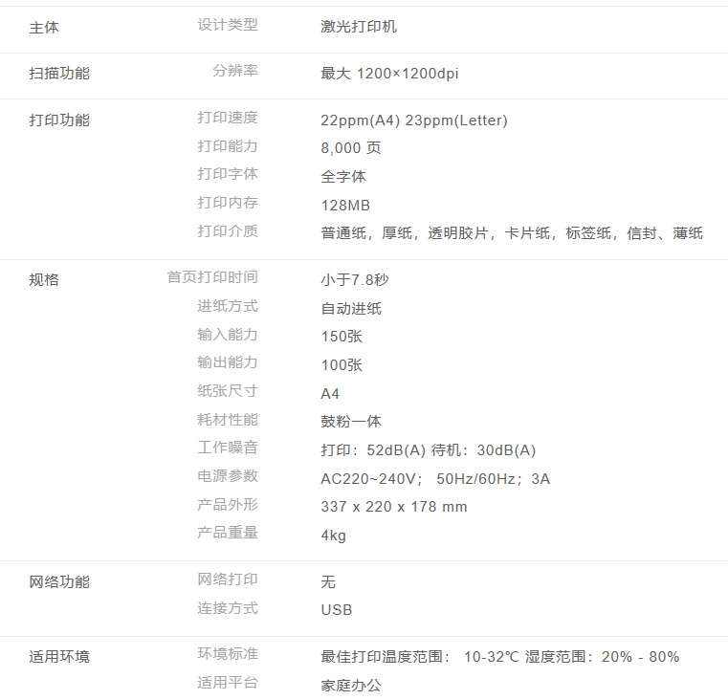Select the 22ppm(A4) 23ppm(Letter) speed value

(x=414, y=120)
